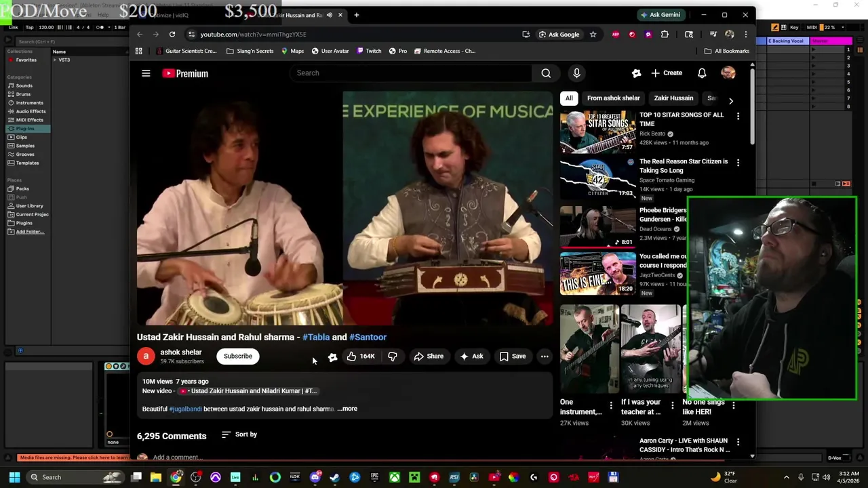Select Drums category in Ableton browser
This screenshot has width=868, height=488.
pyautogui.click(x=23, y=94)
